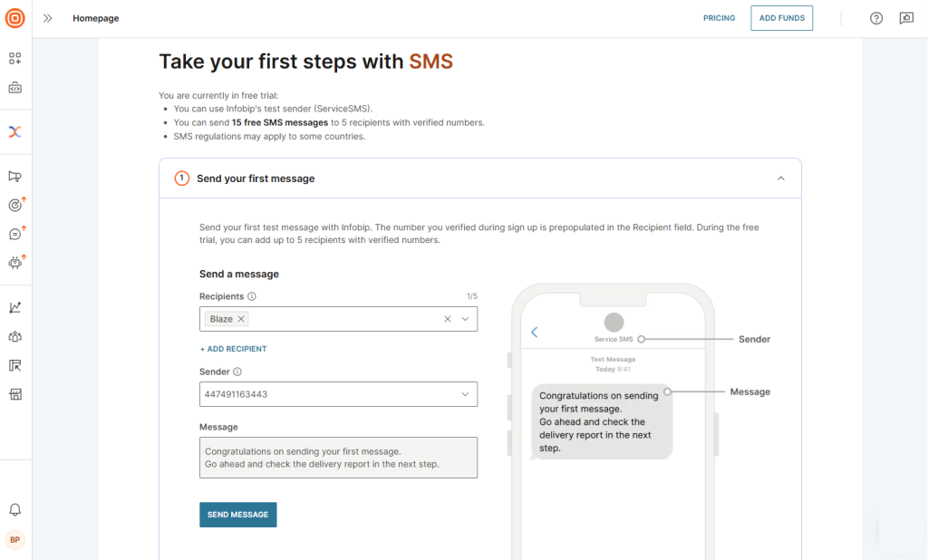Screen dimensions: 928x560
Task: Open the feedback chat icon top right
Action: [x=905, y=18]
